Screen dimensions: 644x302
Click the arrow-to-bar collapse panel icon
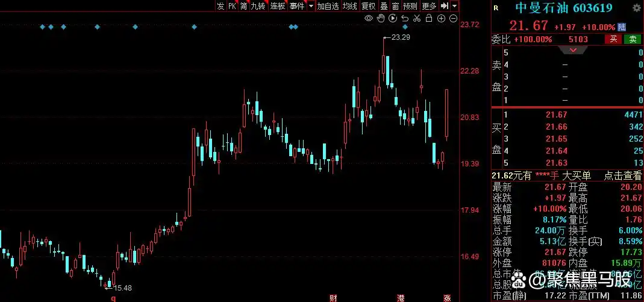coord(445,6)
